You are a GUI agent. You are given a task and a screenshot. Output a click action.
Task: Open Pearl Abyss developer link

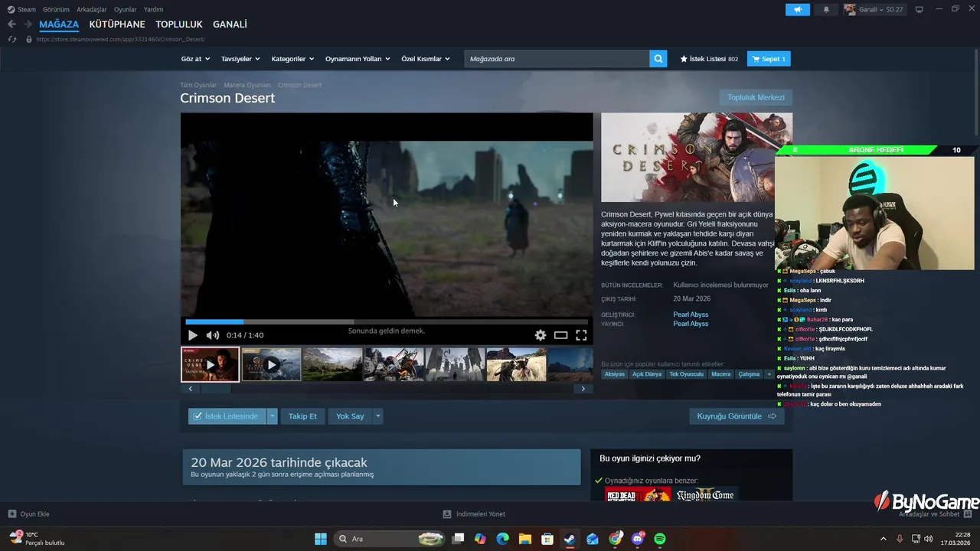691,315
